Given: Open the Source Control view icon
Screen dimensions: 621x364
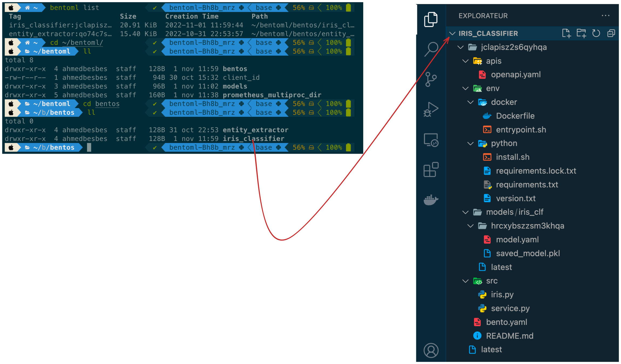Looking at the screenshot, I should click(431, 79).
